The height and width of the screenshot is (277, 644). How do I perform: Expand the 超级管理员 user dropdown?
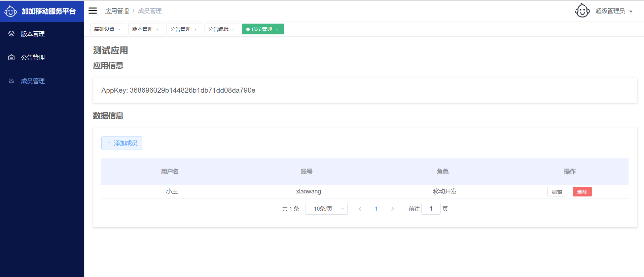[x=614, y=11]
